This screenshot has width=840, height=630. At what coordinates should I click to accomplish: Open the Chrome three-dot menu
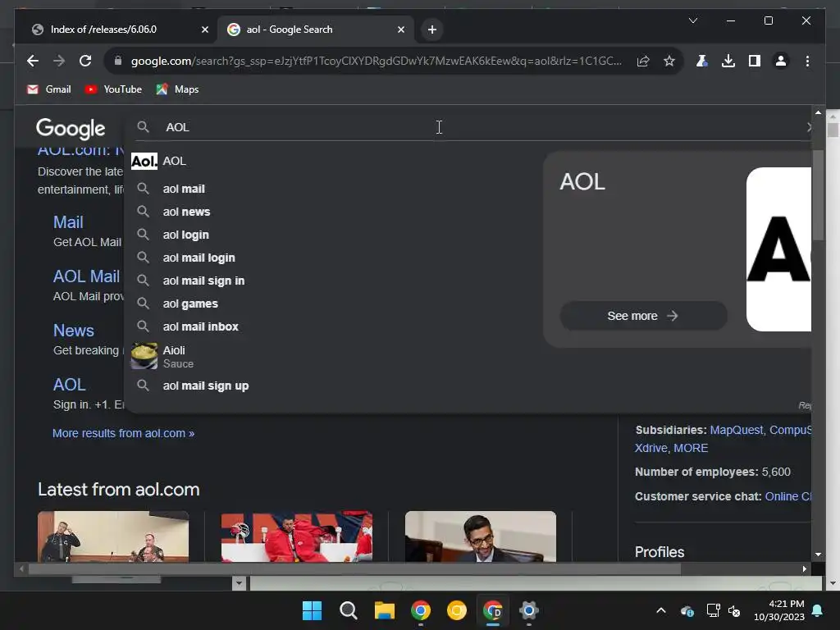(807, 61)
